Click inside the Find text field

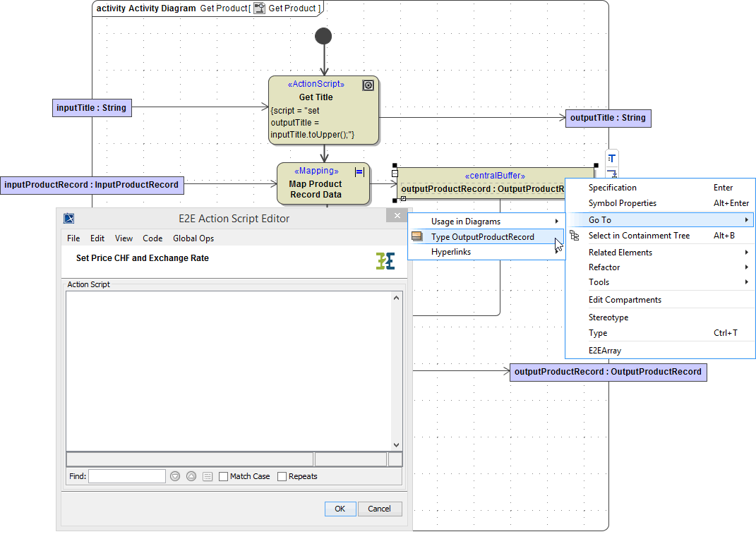[127, 476]
